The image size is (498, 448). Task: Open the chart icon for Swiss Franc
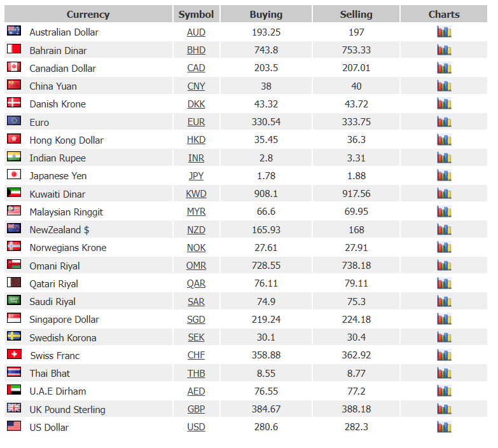444,355
